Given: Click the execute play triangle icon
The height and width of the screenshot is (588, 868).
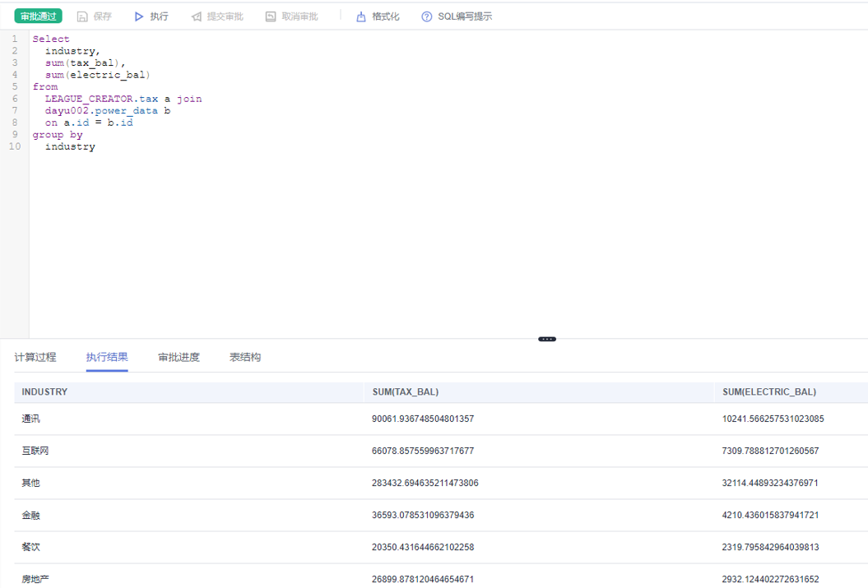Looking at the screenshot, I should 139,16.
